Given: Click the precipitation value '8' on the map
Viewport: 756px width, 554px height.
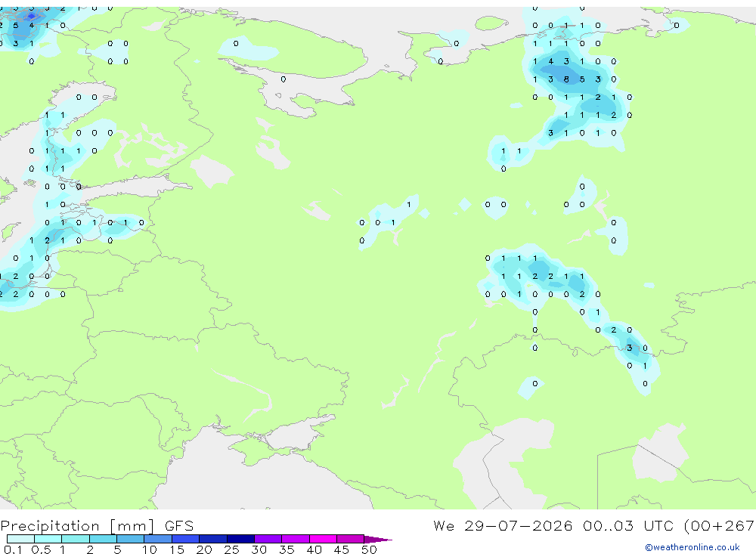Looking at the screenshot, I should click(566, 79).
